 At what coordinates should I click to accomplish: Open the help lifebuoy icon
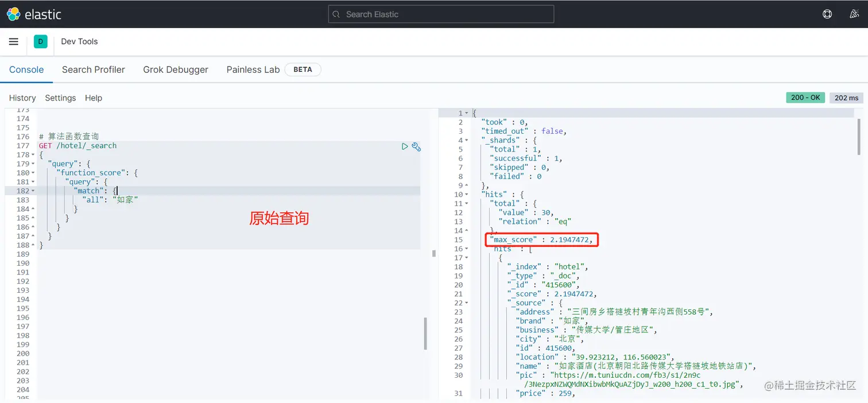(x=827, y=14)
